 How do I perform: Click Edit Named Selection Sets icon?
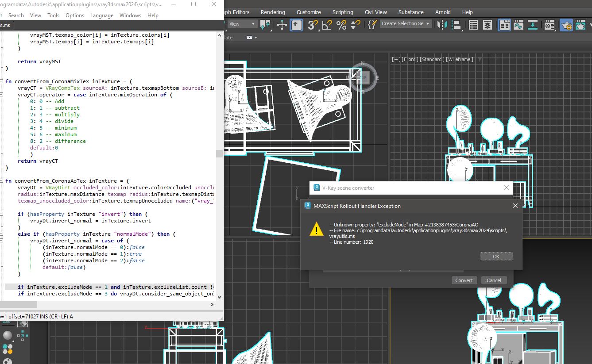tap(373, 25)
